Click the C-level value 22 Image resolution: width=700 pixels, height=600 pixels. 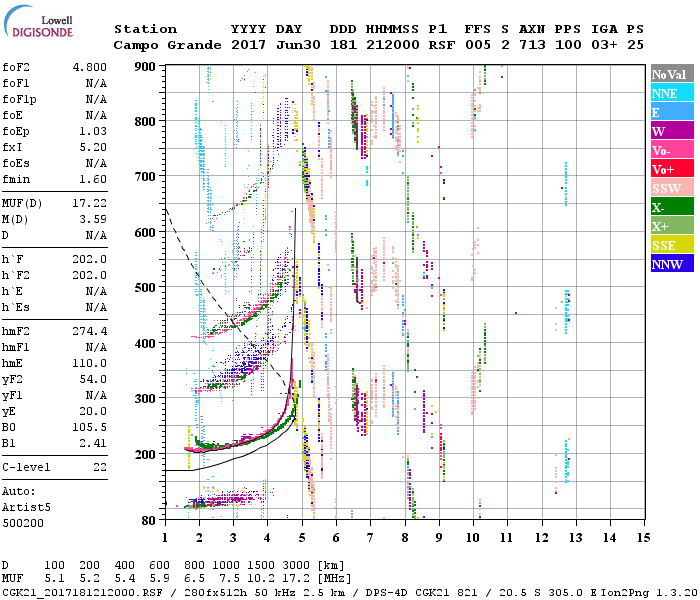(98, 467)
